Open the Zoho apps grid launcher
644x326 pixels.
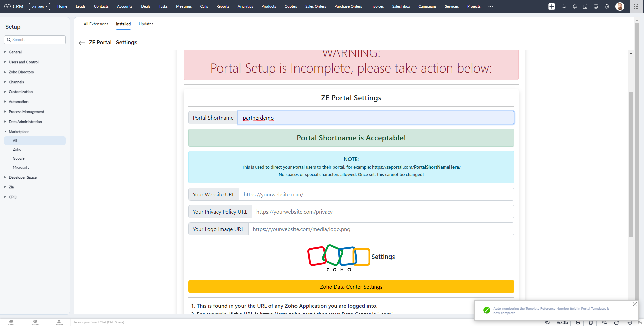point(636,6)
